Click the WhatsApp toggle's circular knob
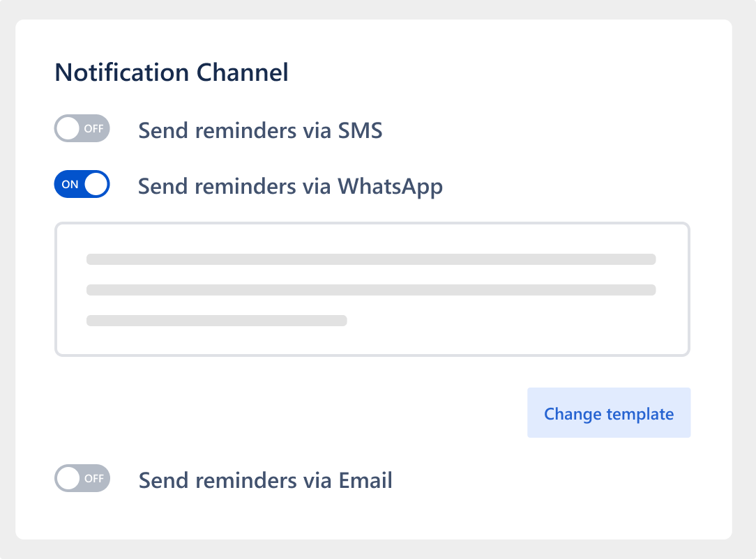Screen dimensions: 756x559 coord(96,184)
